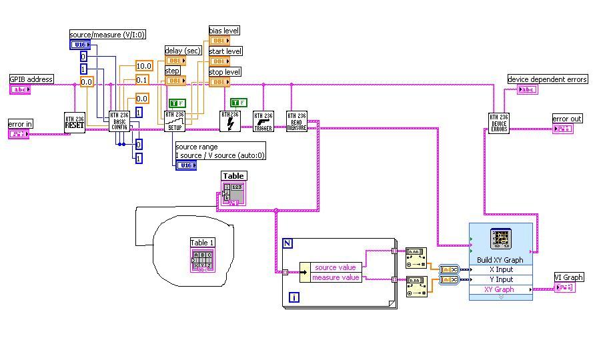Image resolution: width=611 pixels, height=364 pixels.
Task: Select the KTH 236 RESET VI node
Action: click(x=75, y=122)
